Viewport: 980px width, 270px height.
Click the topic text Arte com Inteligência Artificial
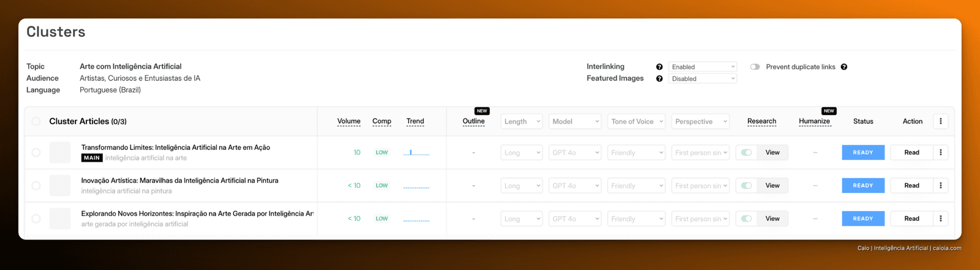click(x=130, y=66)
